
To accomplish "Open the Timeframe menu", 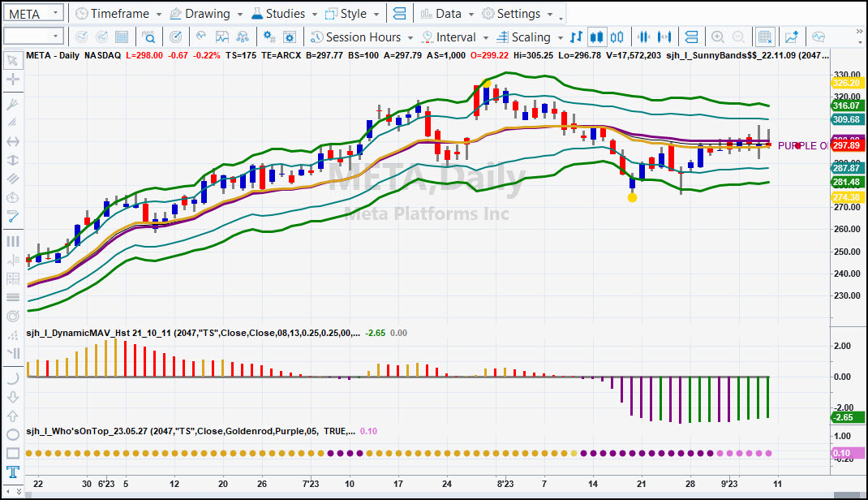I will tap(118, 14).
